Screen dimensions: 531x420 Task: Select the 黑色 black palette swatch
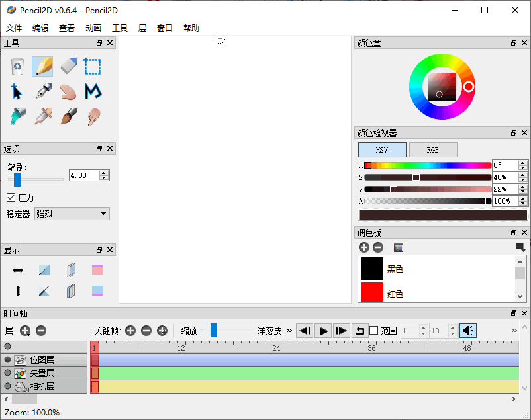[x=372, y=269]
